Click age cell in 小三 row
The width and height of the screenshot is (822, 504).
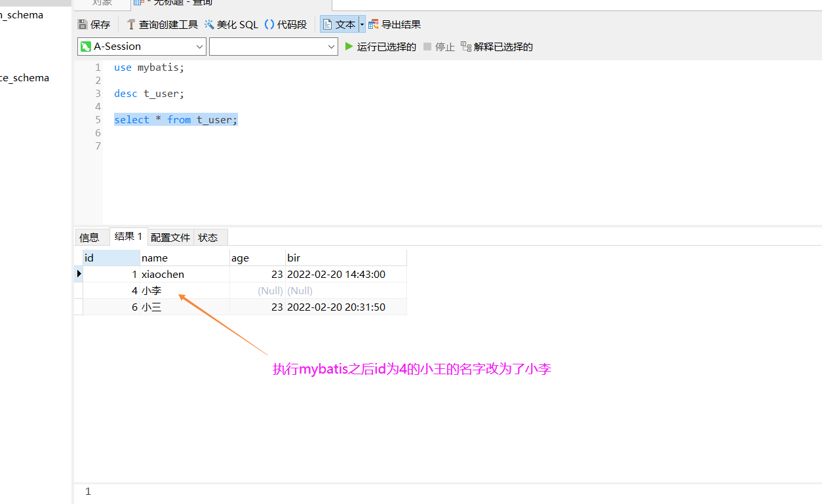pyautogui.click(x=258, y=307)
